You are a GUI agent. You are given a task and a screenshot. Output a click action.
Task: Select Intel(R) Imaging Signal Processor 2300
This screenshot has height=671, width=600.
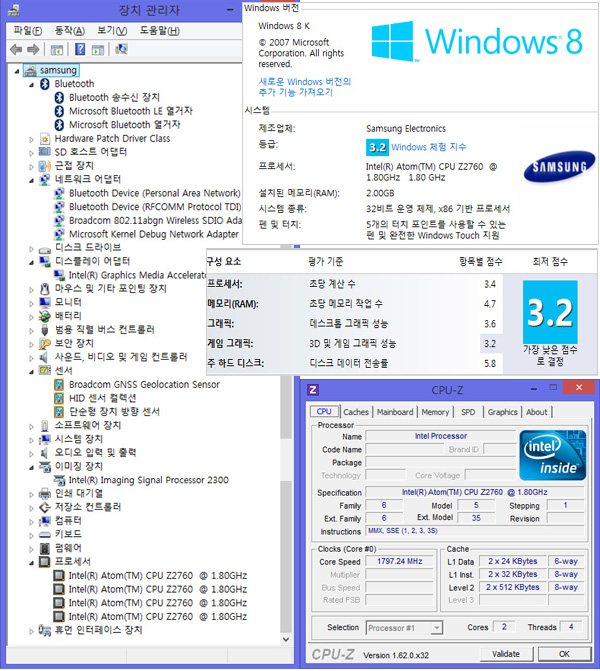[149, 480]
